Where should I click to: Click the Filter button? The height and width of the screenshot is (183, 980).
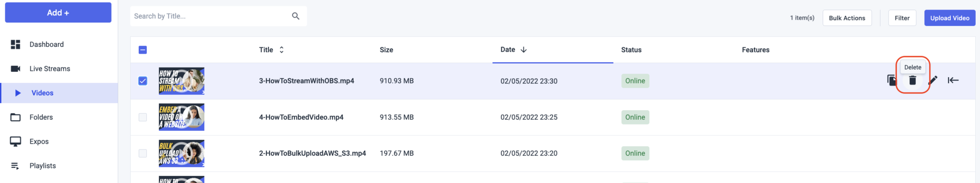902,18
